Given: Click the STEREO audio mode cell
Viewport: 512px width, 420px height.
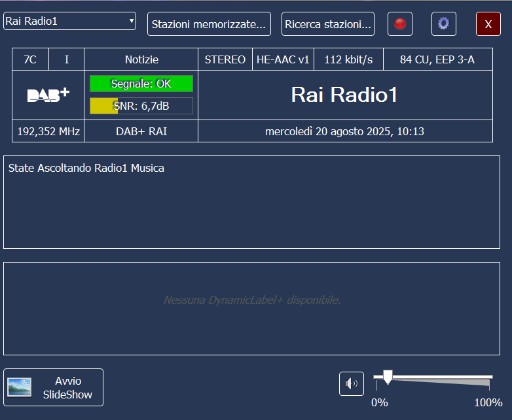Looking at the screenshot, I should coord(225,59).
